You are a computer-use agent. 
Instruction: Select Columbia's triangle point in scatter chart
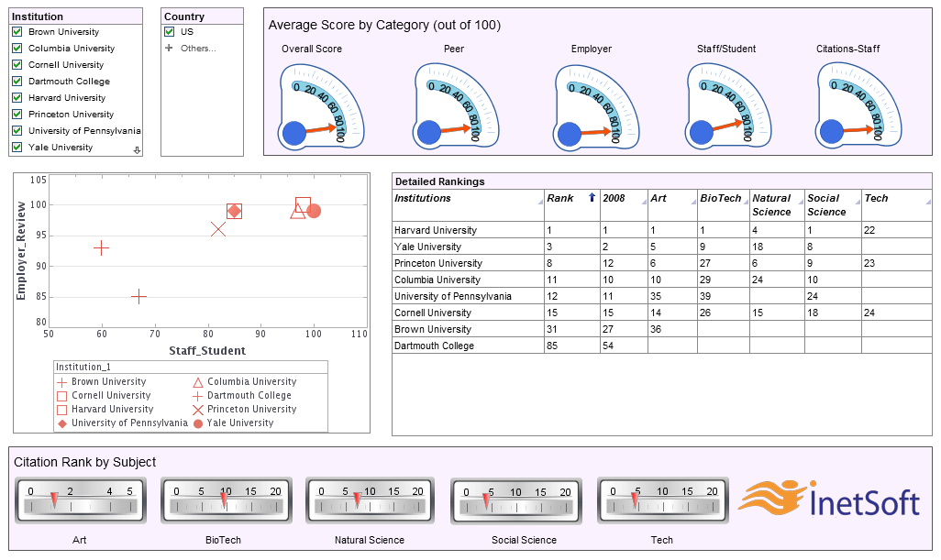(x=298, y=211)
